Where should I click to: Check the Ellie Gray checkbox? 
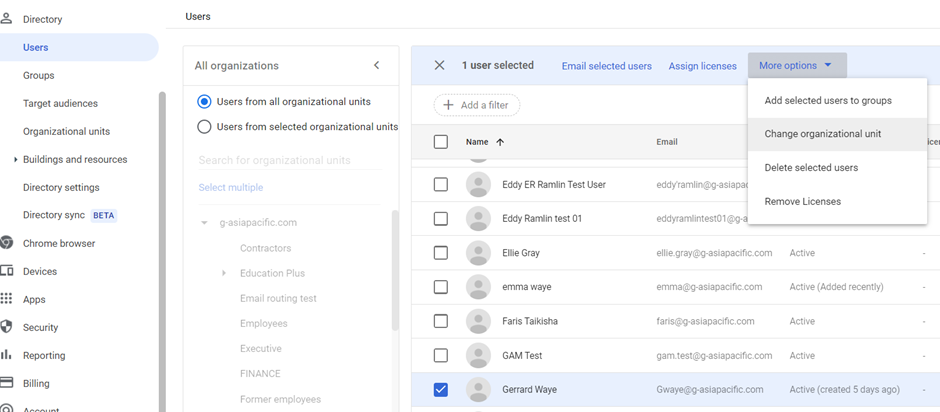click(x=441, y=253)
